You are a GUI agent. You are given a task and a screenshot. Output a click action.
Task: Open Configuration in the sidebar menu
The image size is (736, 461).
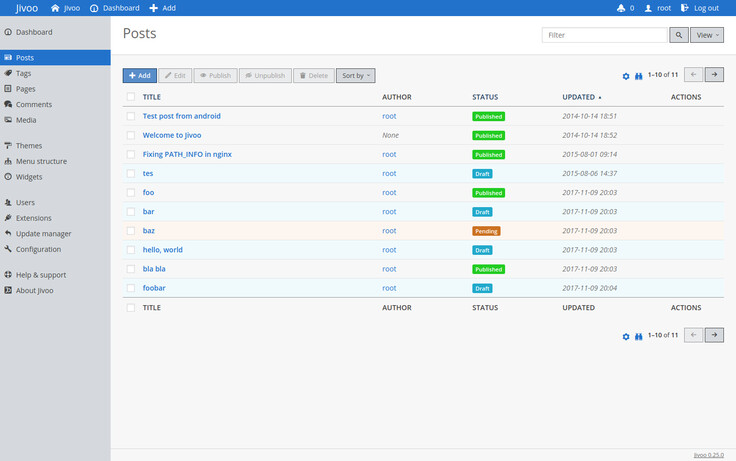(x=38, y=249)
